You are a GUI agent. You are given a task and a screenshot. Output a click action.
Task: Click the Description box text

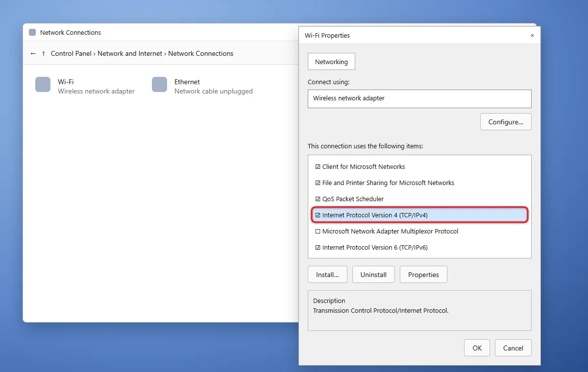pos(381,311)
